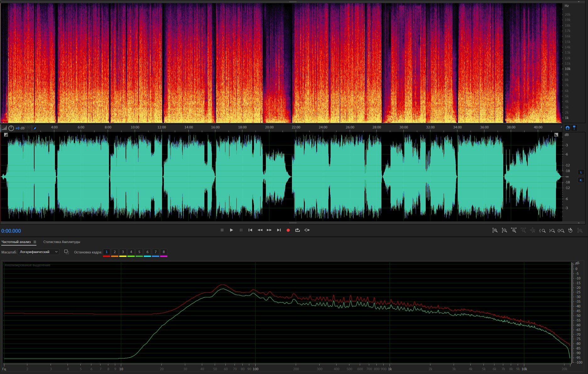Click Zoom selected track icon
Image resolution: width=588 pixels, height=374 pixels.
click(580, 230)
